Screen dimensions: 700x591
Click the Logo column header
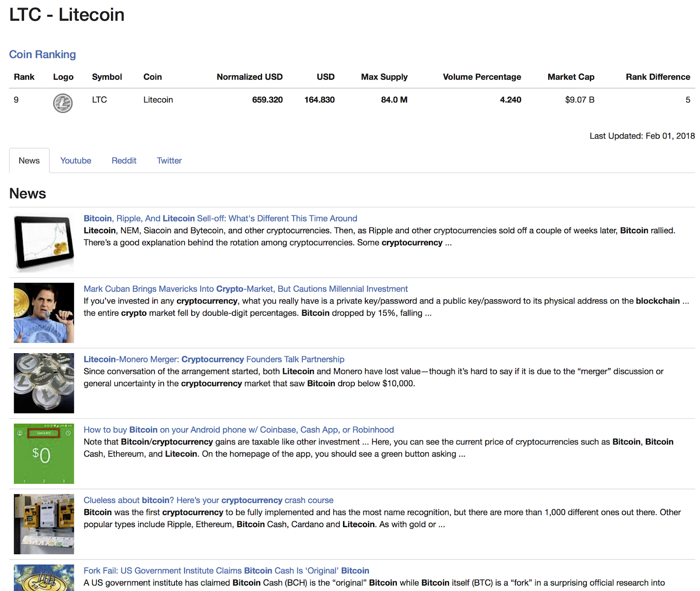coord(63,77)
